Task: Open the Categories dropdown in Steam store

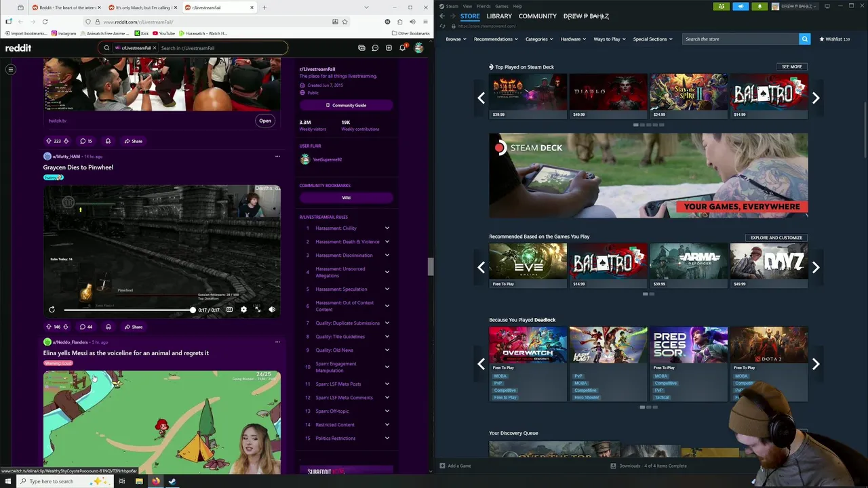Action: (539, 39)
